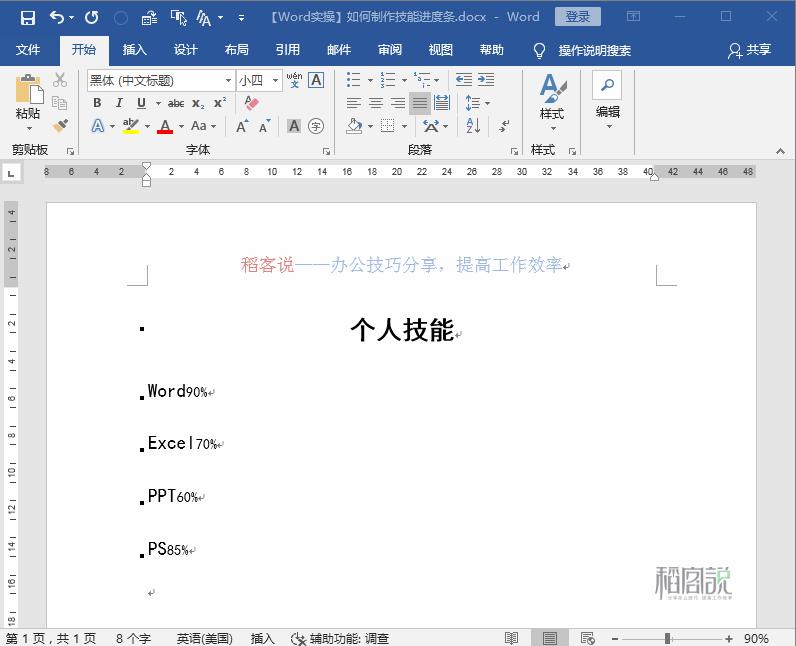Open font color dropdown arrow
Screen dimensions: 796x646
tap(181, 126)
